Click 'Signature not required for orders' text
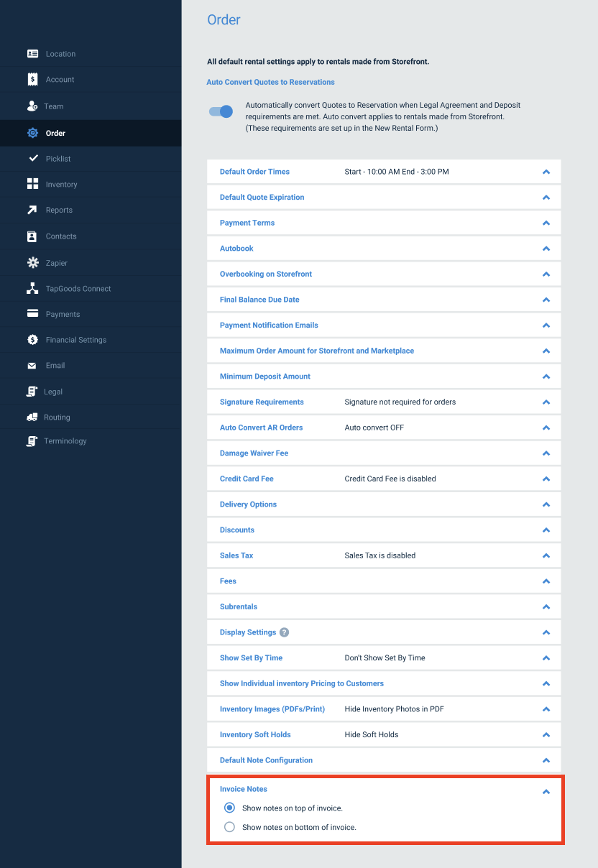 point(400,402)
